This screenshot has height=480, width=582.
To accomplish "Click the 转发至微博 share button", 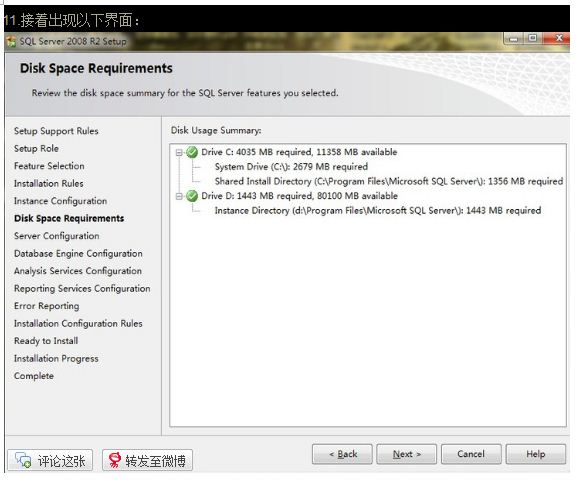I will 147,461.
